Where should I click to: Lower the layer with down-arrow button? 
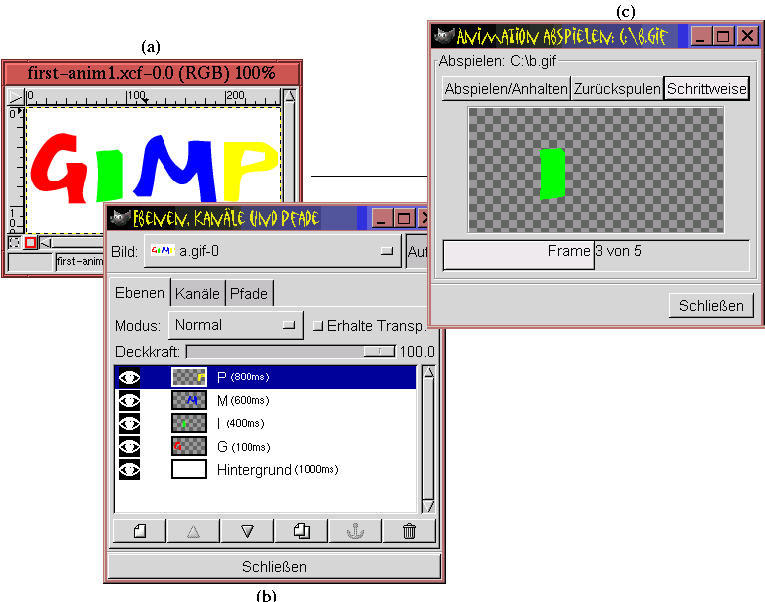click(247, 531)
